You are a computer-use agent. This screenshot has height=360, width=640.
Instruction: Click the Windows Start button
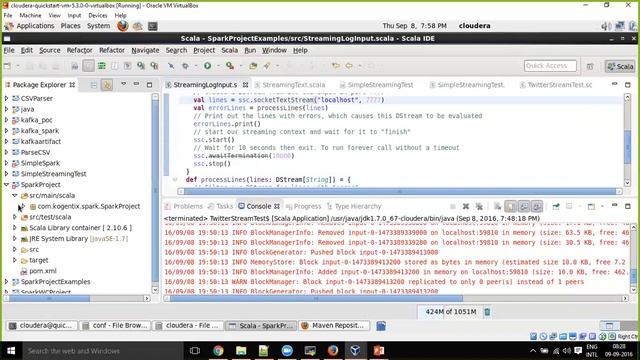[11, 351]
